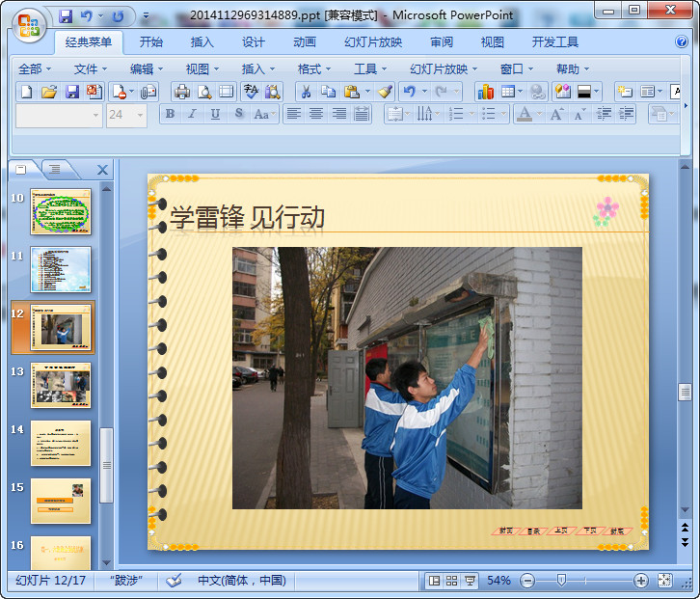
Task: Insert a chart
Action: click(x=485, y=92)
